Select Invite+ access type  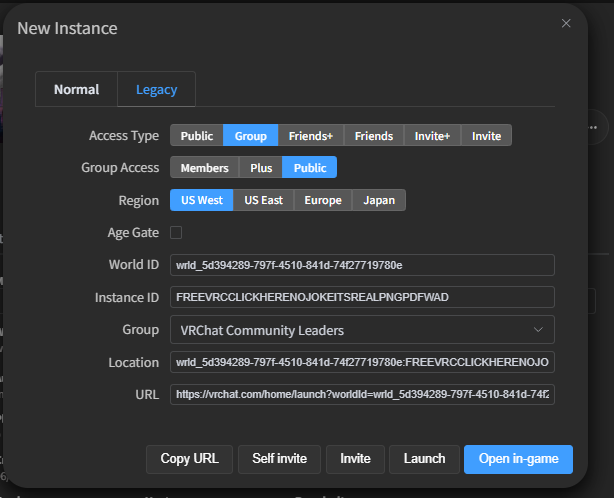click(x=432, y=136)
